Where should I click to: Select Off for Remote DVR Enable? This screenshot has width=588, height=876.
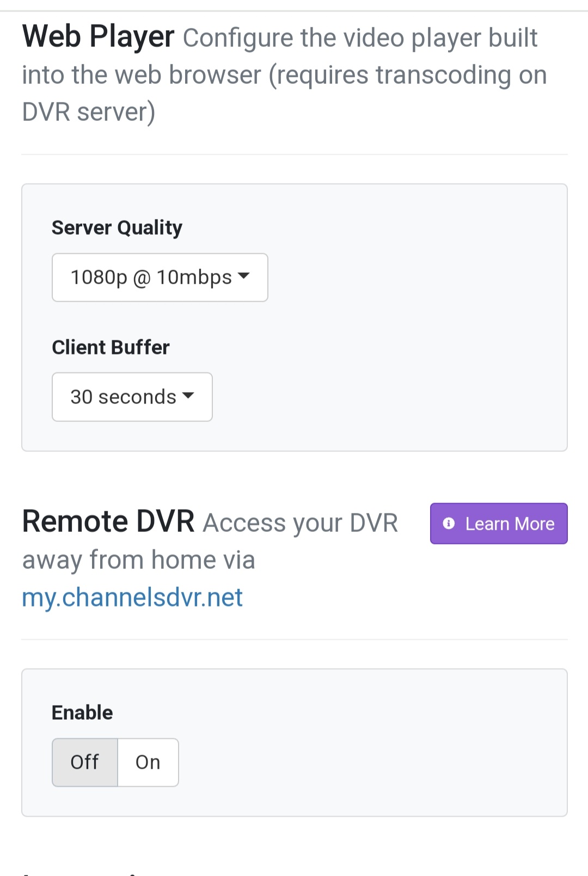click(85, 762)
